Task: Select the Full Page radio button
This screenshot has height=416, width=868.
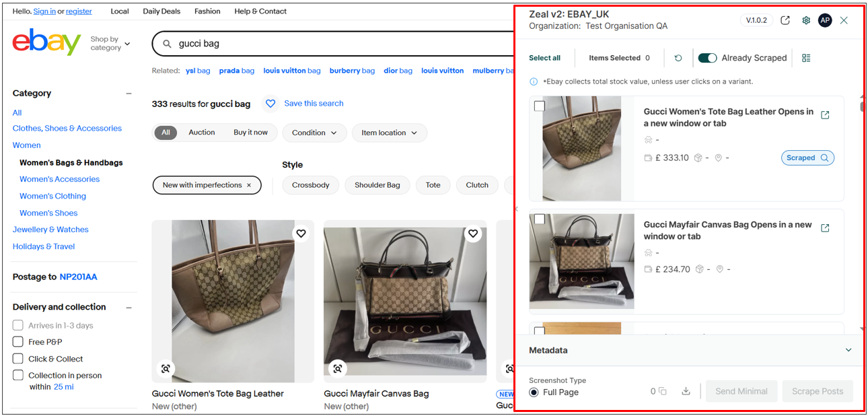Action: click(x=534, y=392)
